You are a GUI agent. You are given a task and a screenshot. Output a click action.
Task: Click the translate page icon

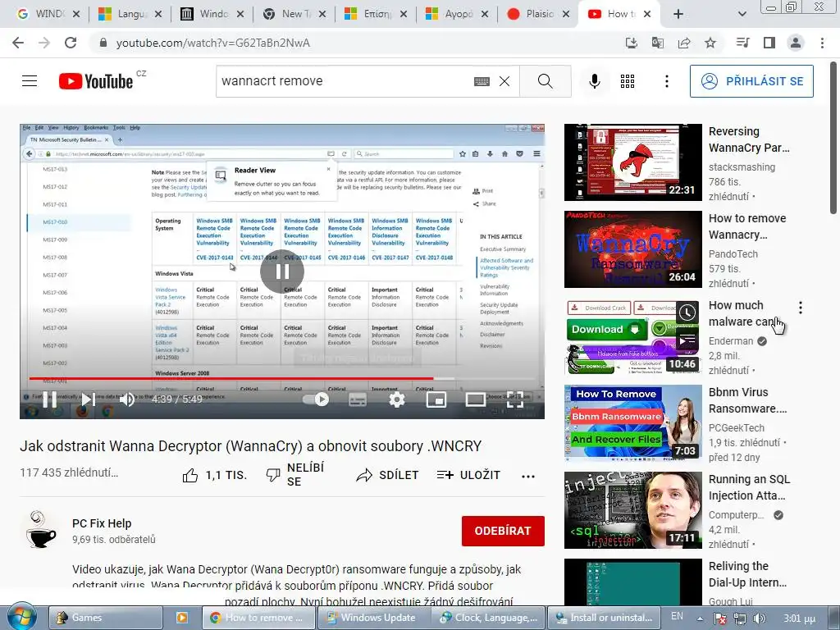pos(658,43)
